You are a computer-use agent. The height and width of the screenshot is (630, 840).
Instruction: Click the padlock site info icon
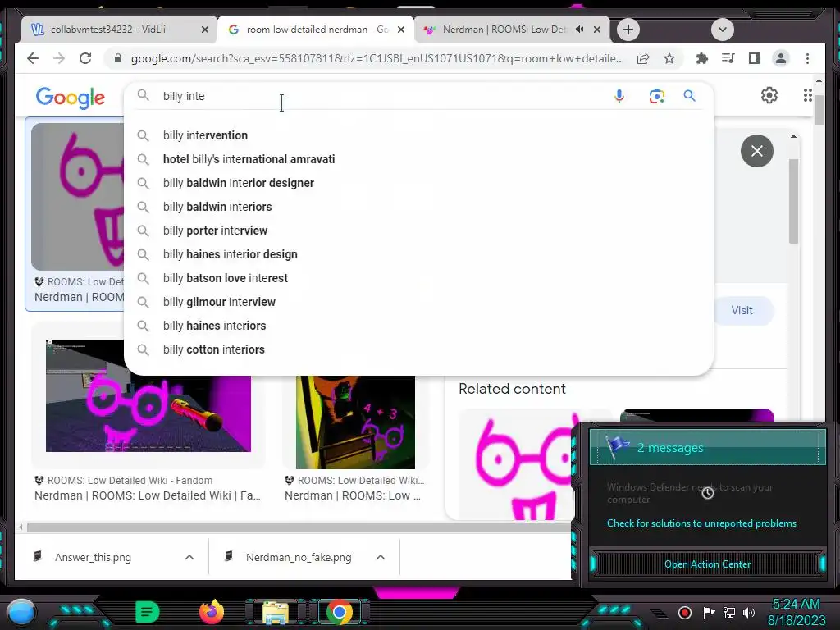pyautogui.click(x=118, y=58)
